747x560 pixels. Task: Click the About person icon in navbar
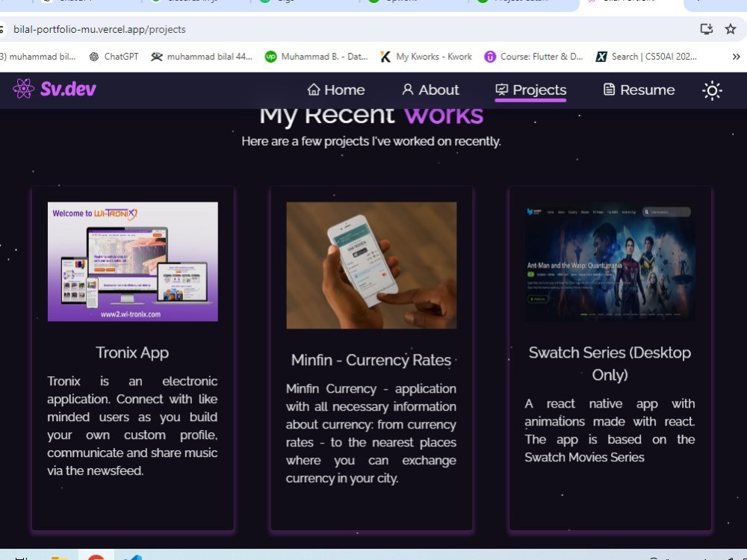pos(407,89)
